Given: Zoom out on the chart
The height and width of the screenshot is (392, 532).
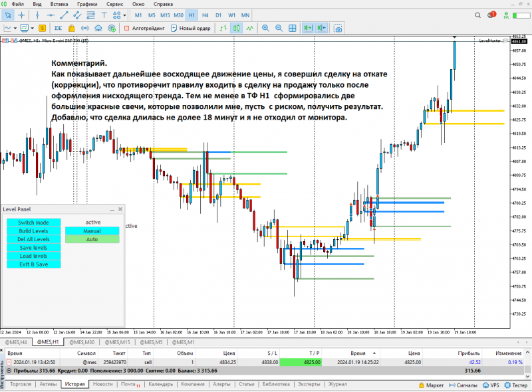Looking at the screenshot, I should (279, 28).
